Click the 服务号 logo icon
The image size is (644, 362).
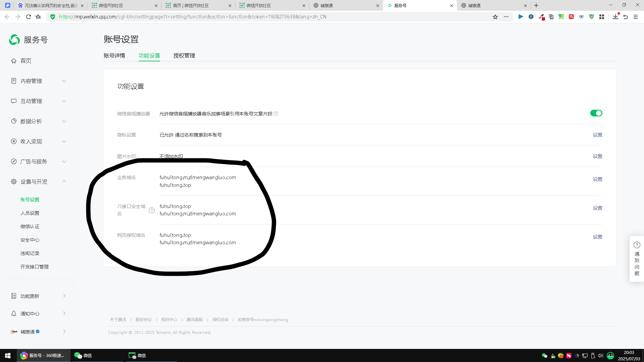(x=14, y=40)
